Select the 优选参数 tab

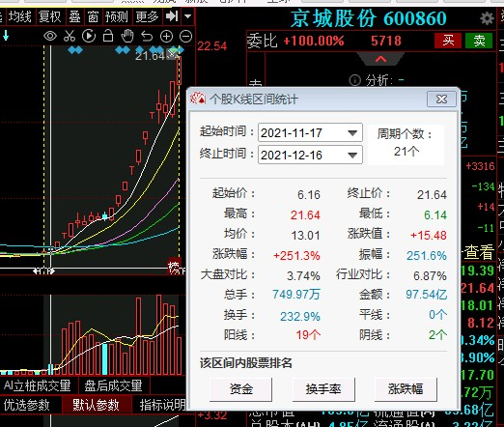pos(26,405)
